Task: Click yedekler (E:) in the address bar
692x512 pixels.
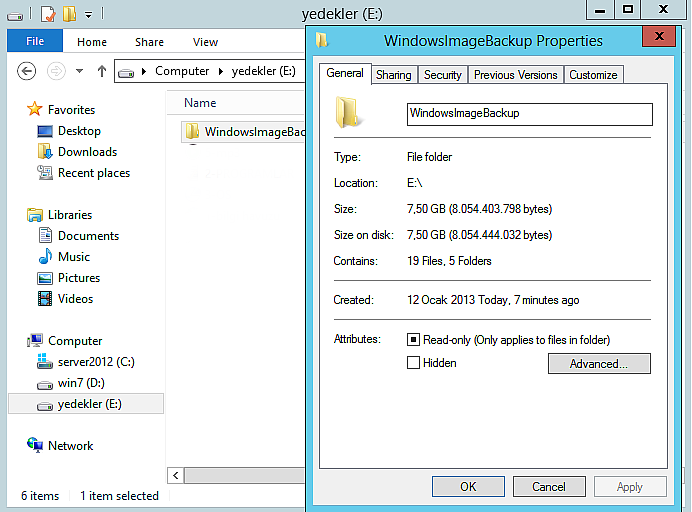Action: pos(263,71)
